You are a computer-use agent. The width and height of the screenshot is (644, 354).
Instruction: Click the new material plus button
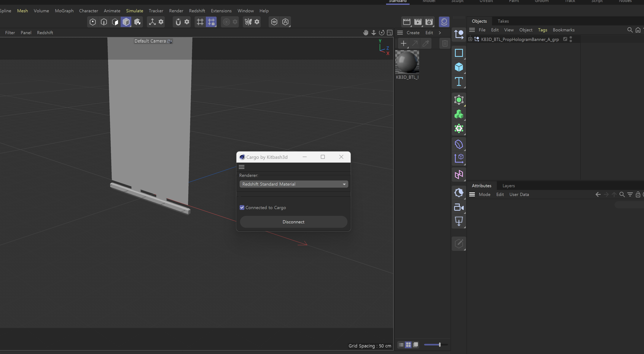point(403,44)
